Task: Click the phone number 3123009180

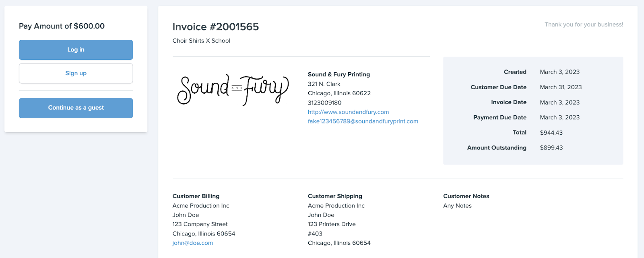Action: 324,103
